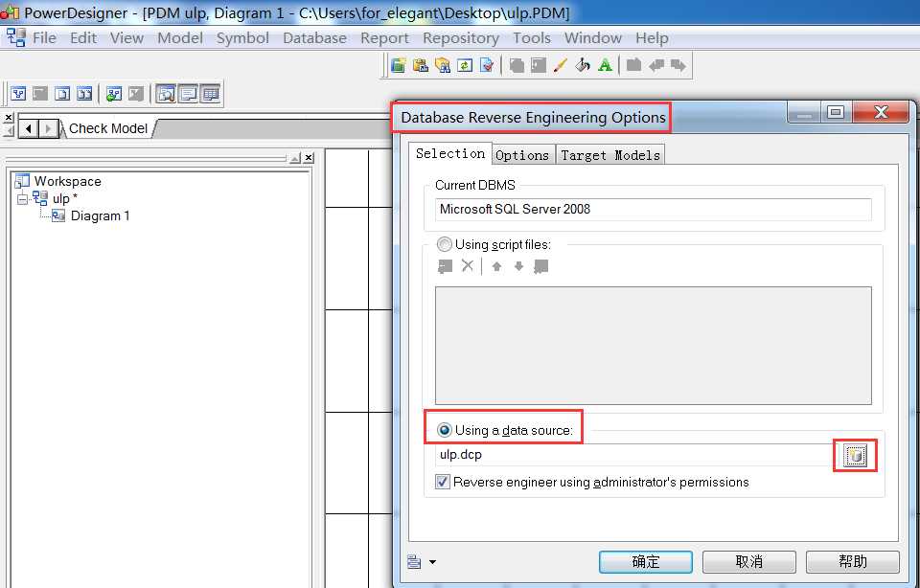
Task: Toggle the Output window toolbar button
Action: point(189,93)
